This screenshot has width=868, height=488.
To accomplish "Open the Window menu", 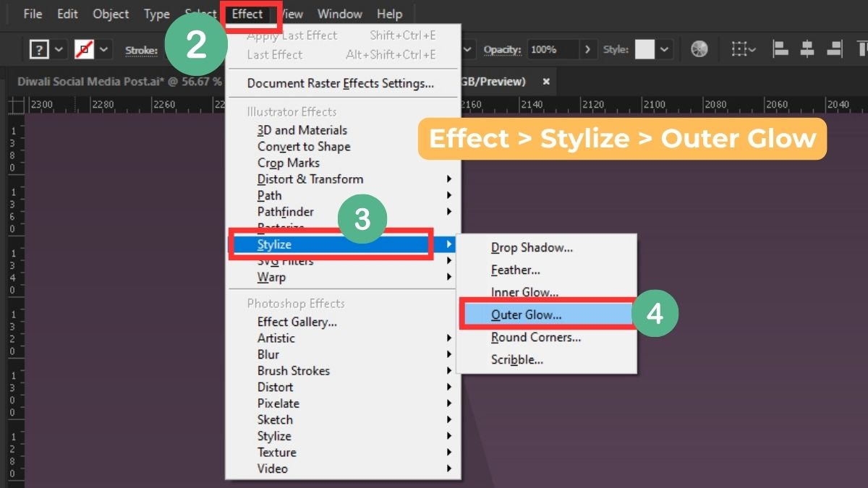I will point(340,14).
